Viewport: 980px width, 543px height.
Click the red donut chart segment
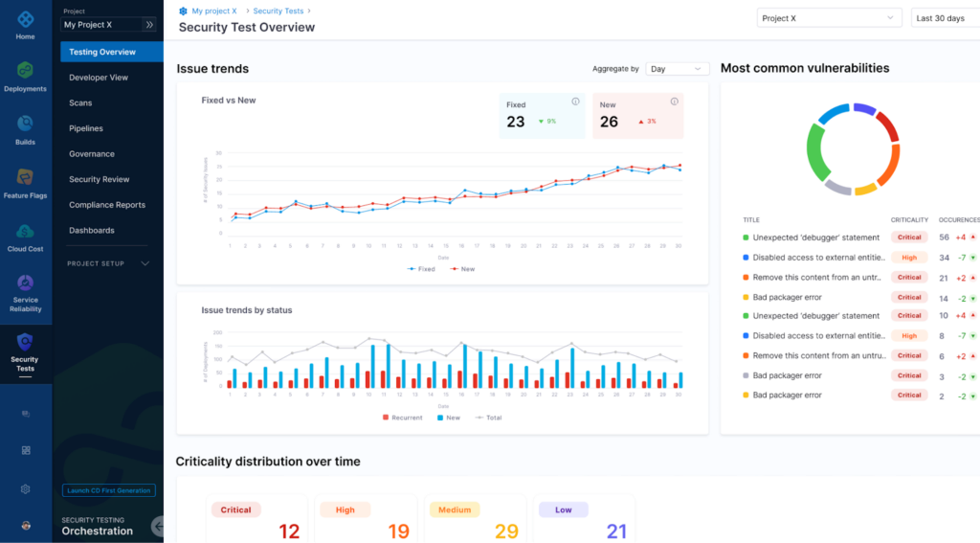[x=888, y=125]
